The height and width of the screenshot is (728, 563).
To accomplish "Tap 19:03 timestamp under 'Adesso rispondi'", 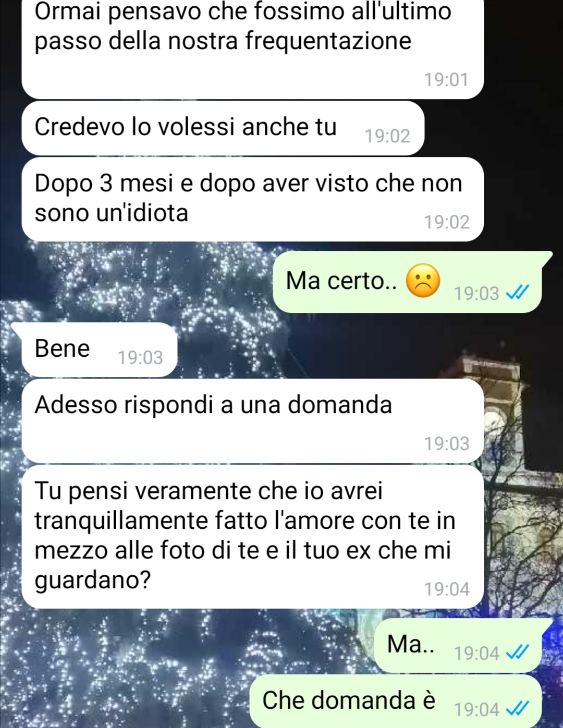I will (x=447, y=444).
